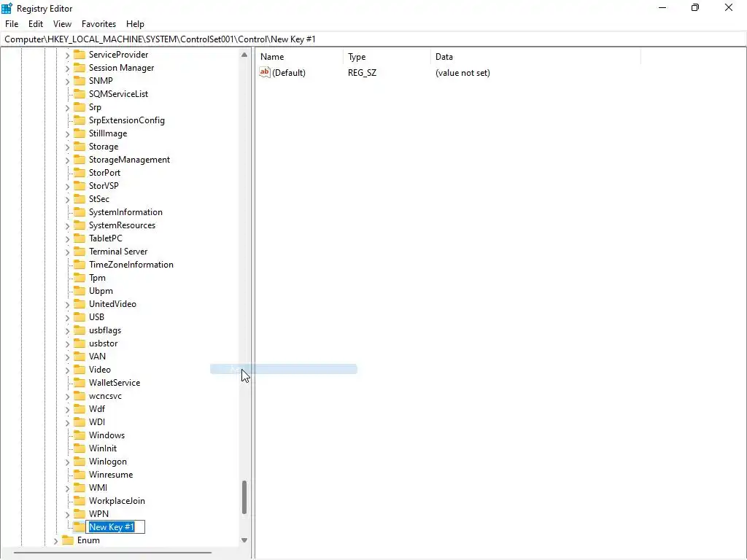
Task: Select the SNMP folder icon
Action: click(x=79, y=80)
